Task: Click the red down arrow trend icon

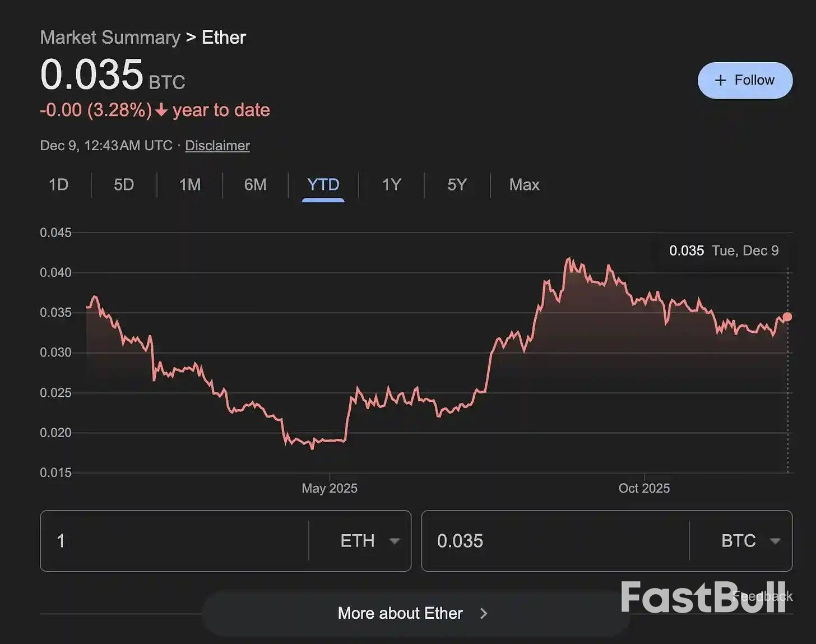Action: click(161, 110)
